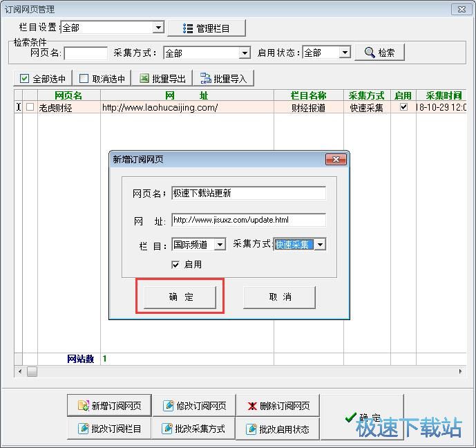Click the 批改采集方式 button
Viewport: 476px width, 448px height.
coord(193,429)
